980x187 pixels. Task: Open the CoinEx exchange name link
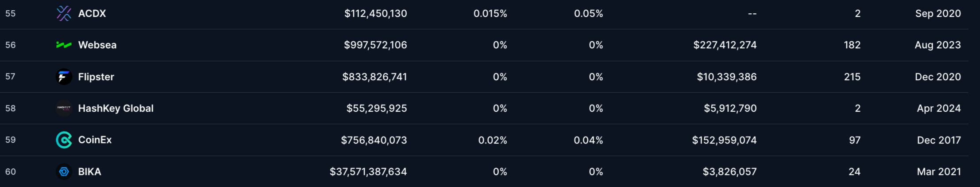[95, 140]
